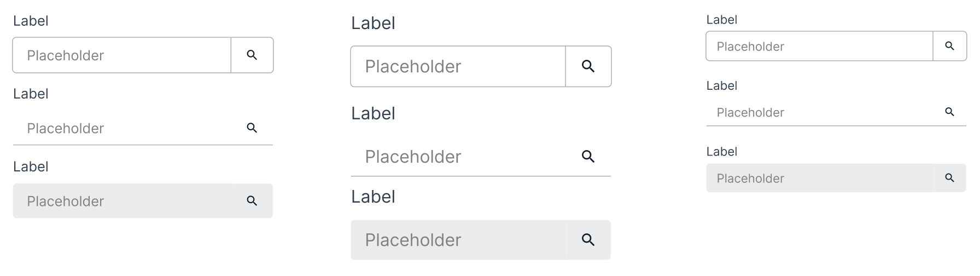980x276 pixels.
Task: Click search icon in small filled gray field
Action: pyautogui.click(x=950, y=178)
